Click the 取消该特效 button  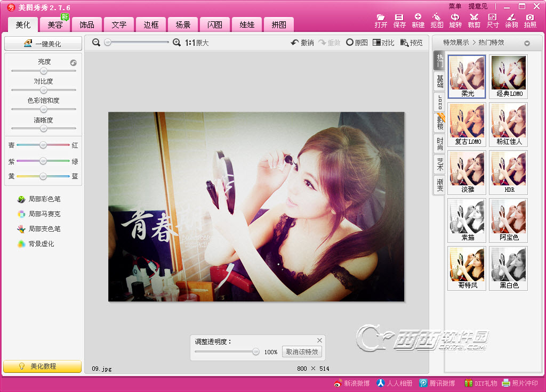tap(302, 352)
